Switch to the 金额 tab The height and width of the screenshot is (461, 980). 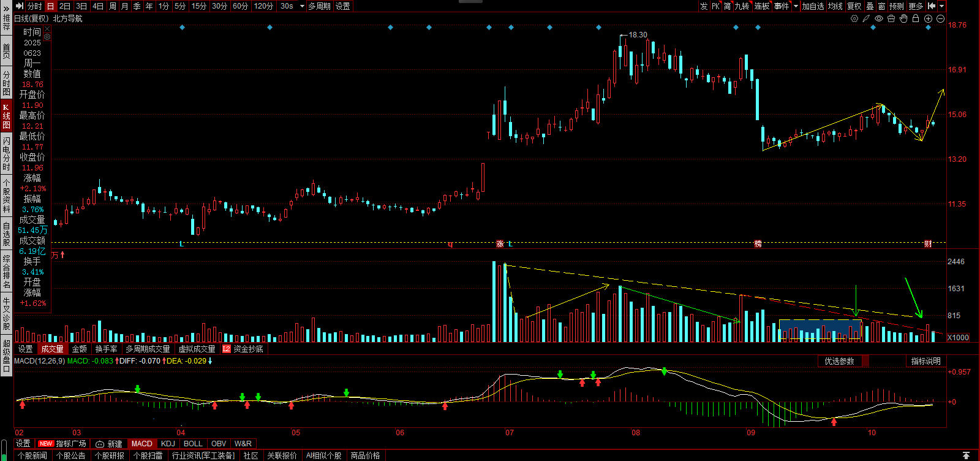(x=80, y=349)
